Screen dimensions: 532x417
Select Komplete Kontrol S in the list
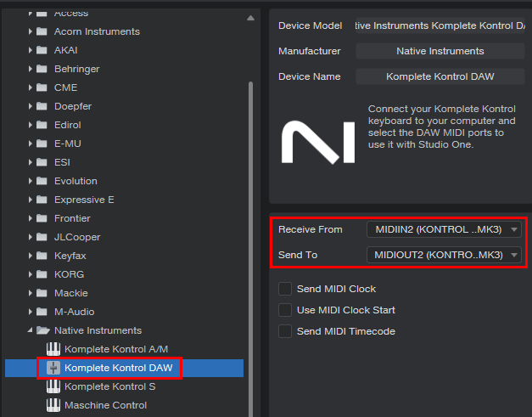pos(110,386)
